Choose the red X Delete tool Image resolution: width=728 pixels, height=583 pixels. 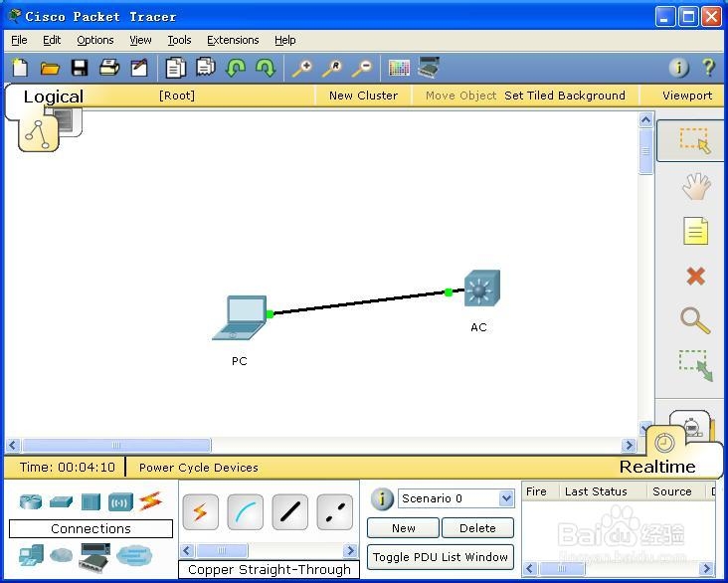pyautogui.click(x=695, y=276)
